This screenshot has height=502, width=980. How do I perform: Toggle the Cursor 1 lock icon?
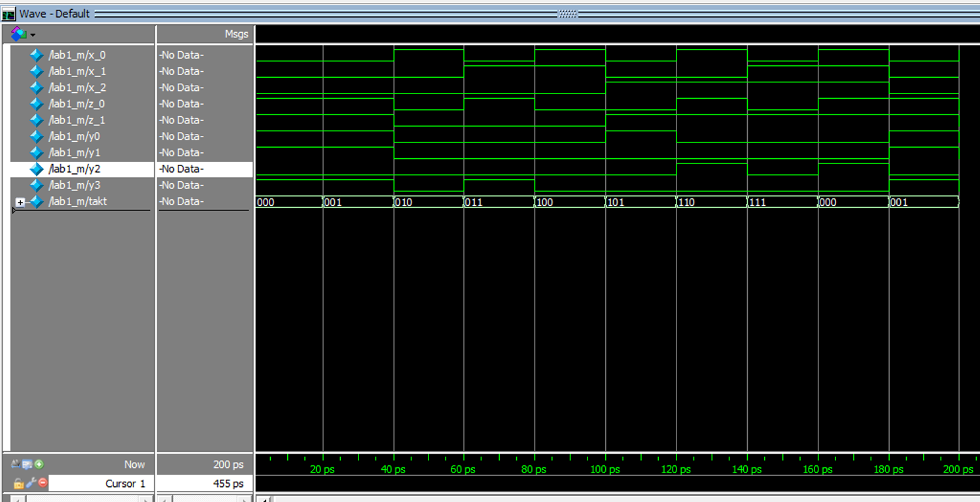tap(18, 483)
